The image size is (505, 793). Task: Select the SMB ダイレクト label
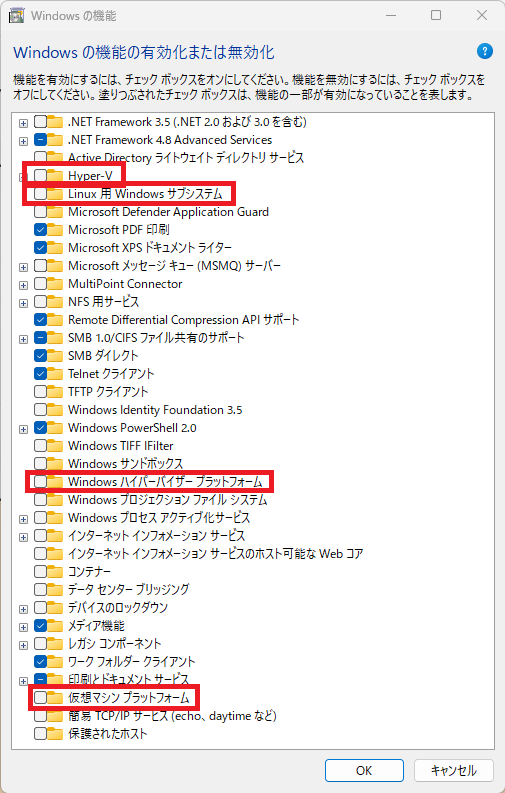tap(103, 356)
